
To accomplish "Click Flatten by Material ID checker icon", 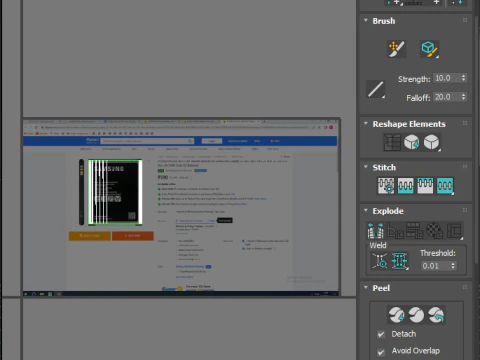I will coord(434,231).
